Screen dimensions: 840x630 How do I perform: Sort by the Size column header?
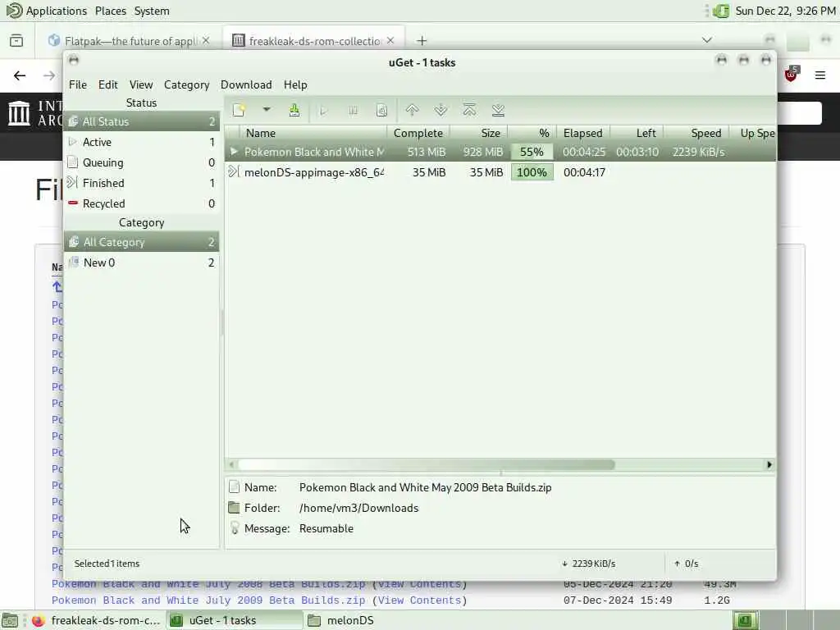coord(479,133)
